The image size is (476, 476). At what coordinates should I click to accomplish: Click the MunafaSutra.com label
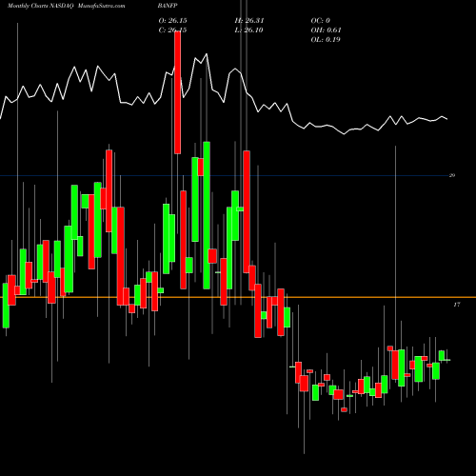[101, 6]
